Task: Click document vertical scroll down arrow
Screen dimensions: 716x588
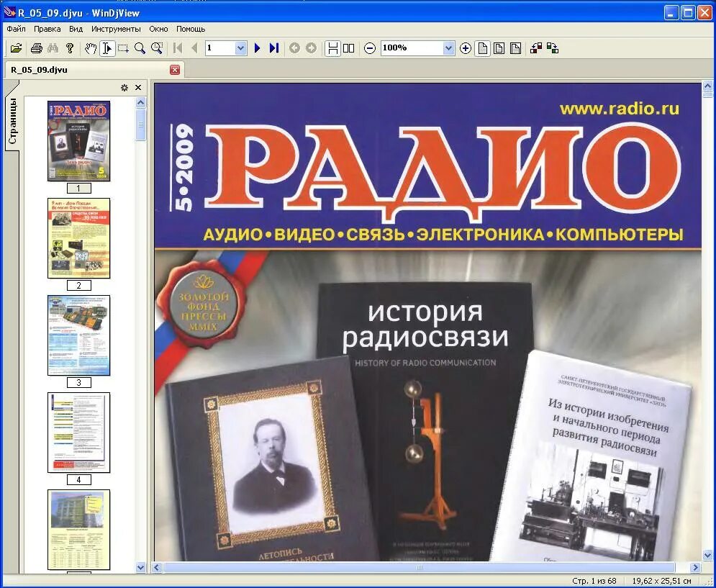Action: (x=708, y=555)
